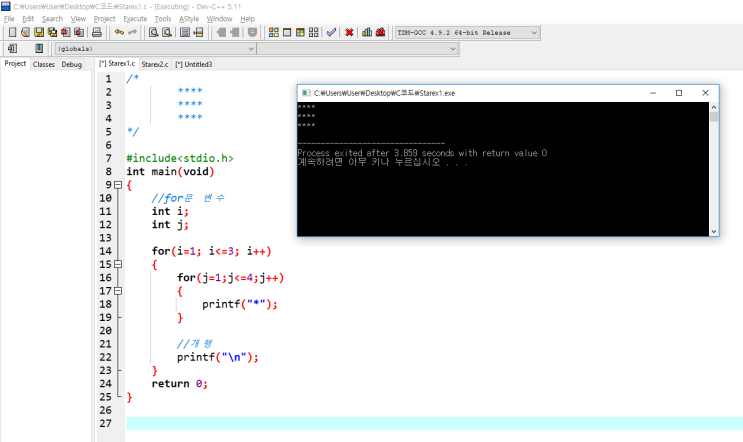Open the empty function members dropdown
The width and height of the screenshot is (743, 442).
click(x=358, y=48)
